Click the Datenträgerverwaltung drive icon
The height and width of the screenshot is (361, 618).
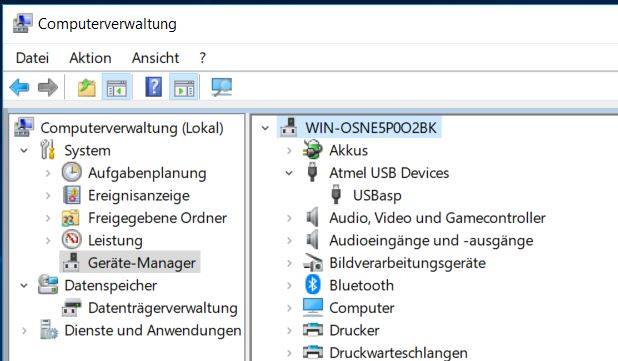tap(72, 307)
